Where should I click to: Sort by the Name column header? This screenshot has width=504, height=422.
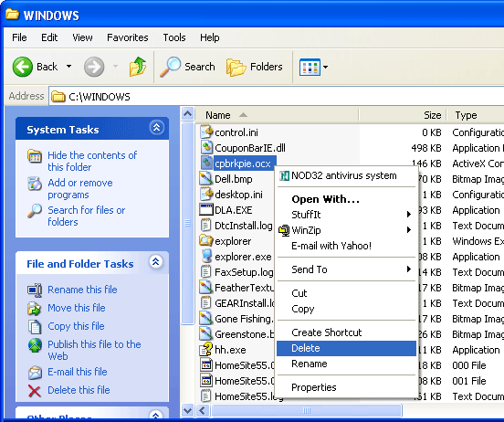[277, 115]
